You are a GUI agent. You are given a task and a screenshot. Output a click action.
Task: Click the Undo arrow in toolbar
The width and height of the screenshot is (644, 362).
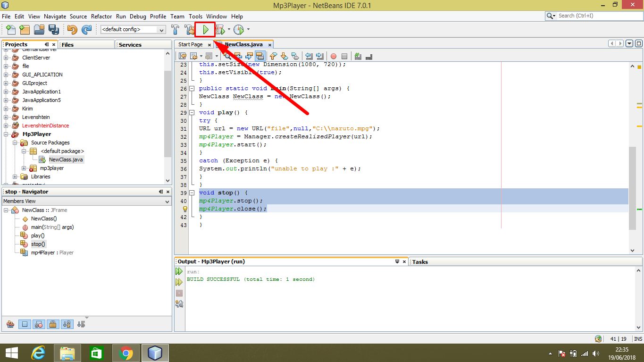click(72, 30)
